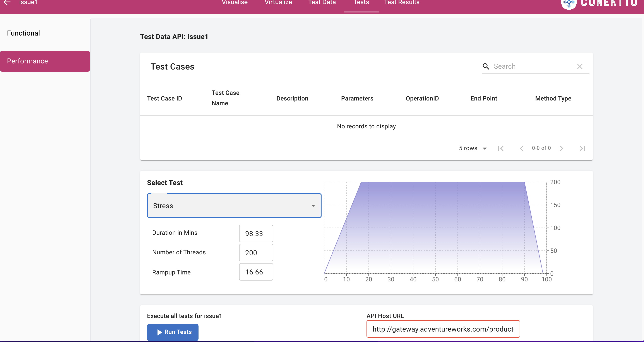644x342 pixels.
Task: Click the search magnifier icon
Action: (x=486, y=66)
